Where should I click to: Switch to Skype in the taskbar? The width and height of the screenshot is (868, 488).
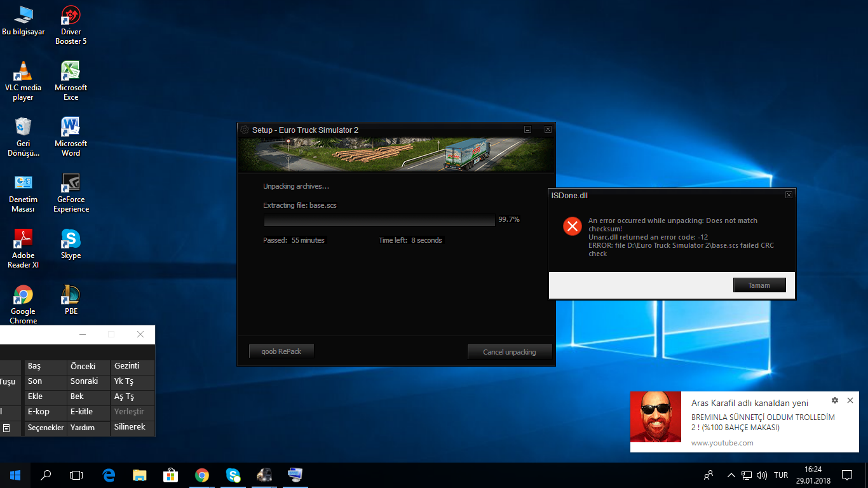[233, 475]
